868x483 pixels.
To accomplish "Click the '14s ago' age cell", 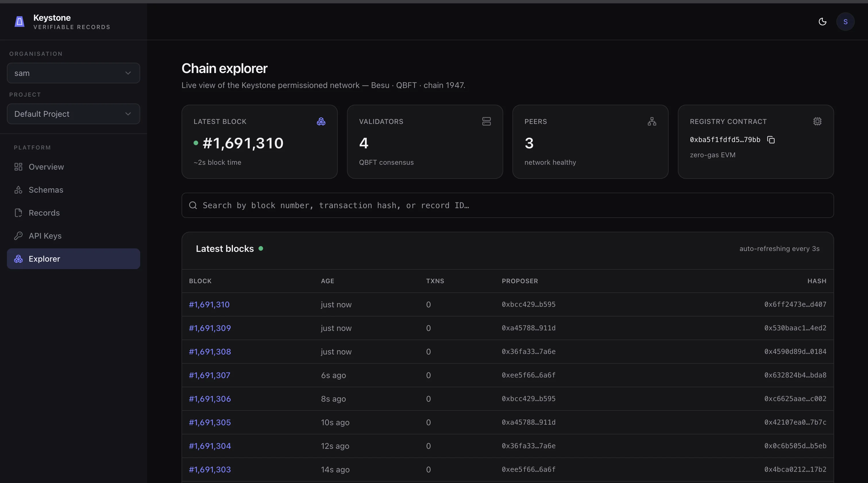I will point(335,470).
